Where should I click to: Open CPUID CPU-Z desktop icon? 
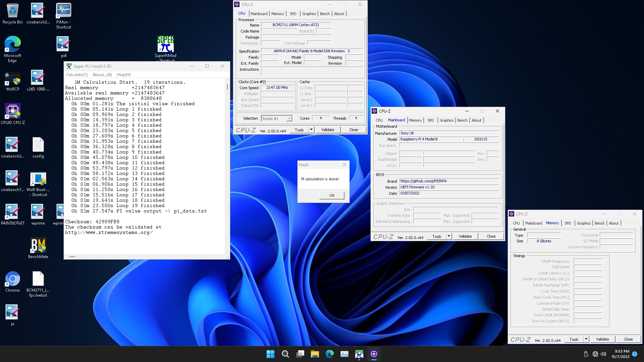13,114
